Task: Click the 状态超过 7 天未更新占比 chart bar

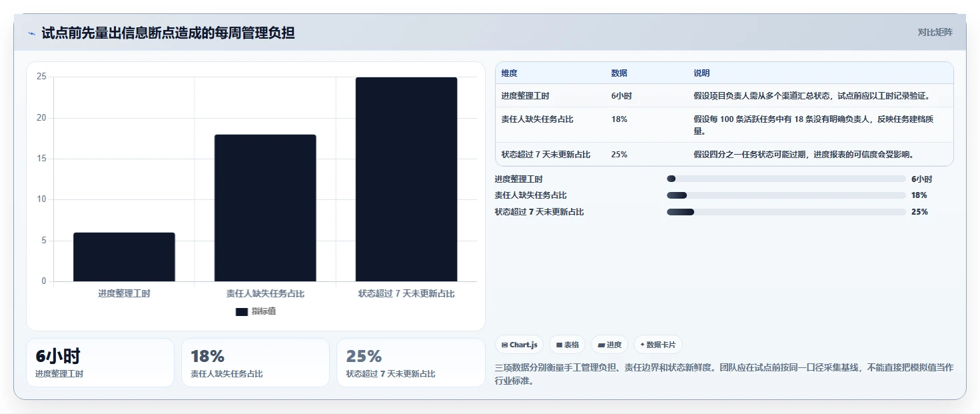Action: tap(406, 179)
